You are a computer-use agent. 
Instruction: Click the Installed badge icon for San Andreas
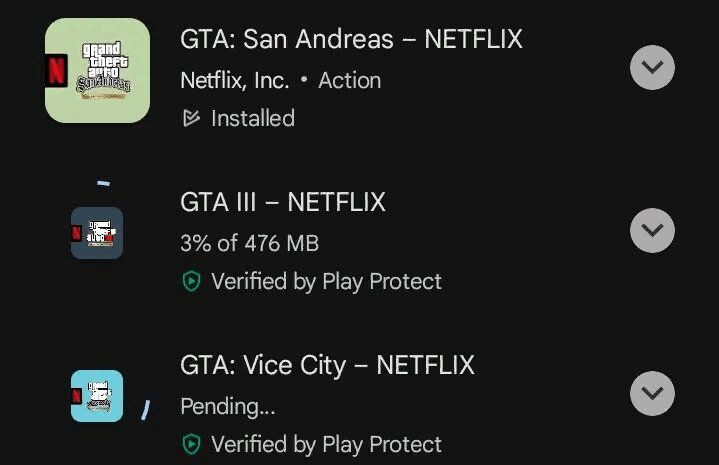191,119
